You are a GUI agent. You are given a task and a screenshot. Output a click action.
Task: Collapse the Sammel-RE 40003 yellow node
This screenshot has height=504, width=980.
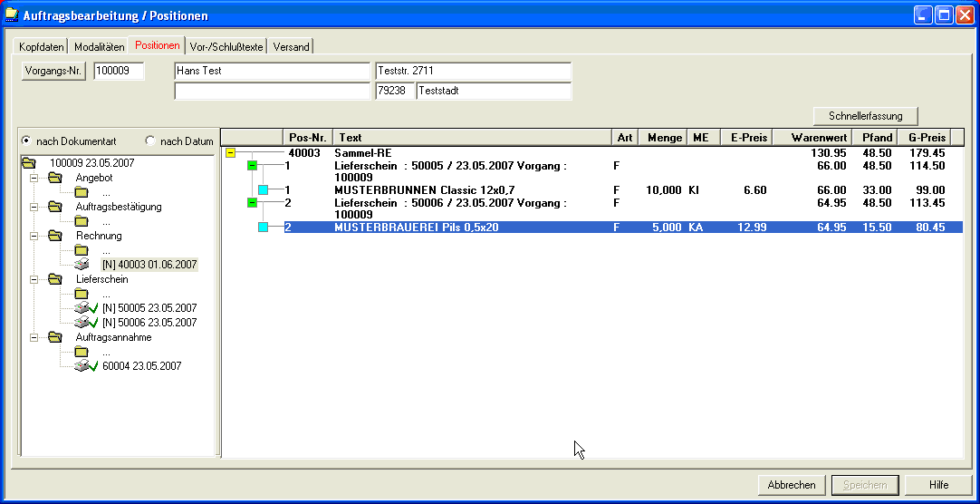(x=231, y=154)
